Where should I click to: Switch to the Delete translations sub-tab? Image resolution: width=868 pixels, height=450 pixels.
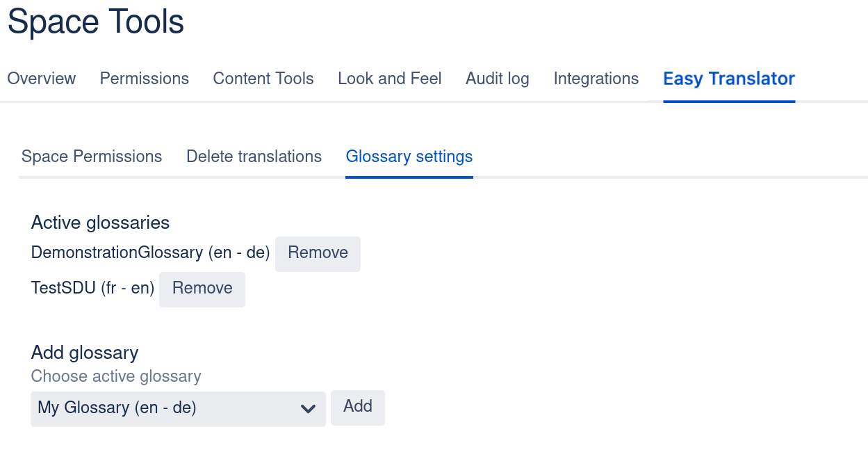[x=254, y=156]
